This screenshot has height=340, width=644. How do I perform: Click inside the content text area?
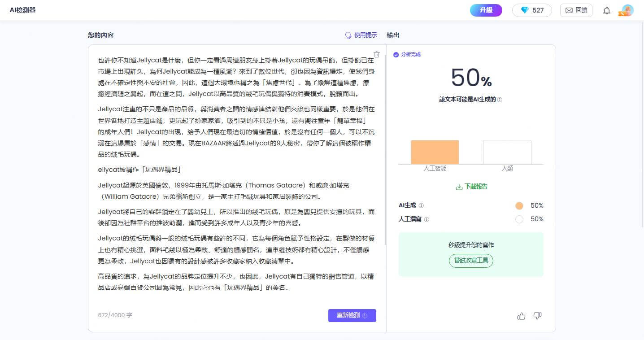click(236, 175)
